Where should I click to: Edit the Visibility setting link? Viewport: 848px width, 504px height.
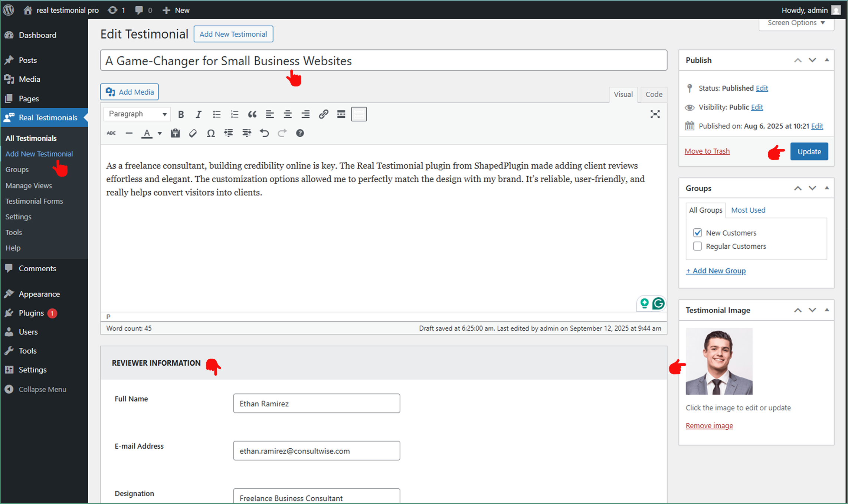pyautogui.click(x=757, y=107)
